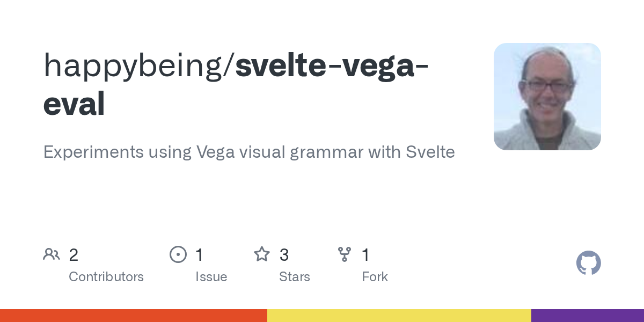Image resolution: width=644 pixels, height=322 pixels.
Task: Click the Fork label
Action: pos(375,277)
